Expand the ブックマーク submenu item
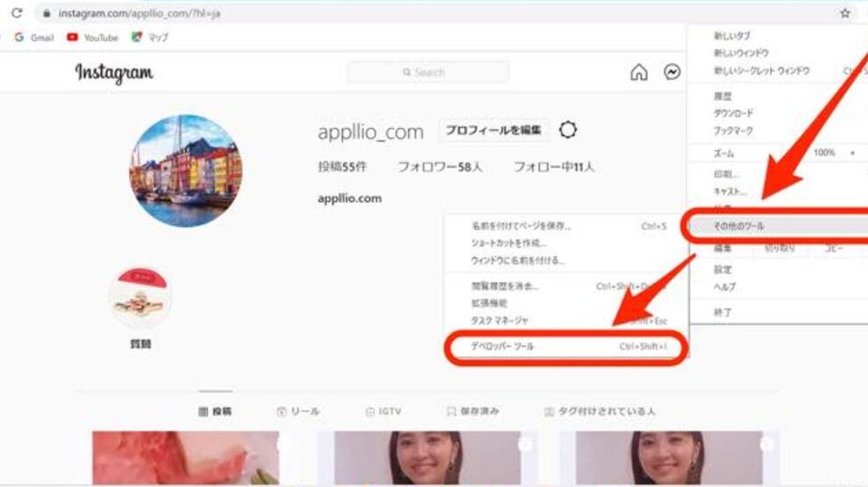 733,131
